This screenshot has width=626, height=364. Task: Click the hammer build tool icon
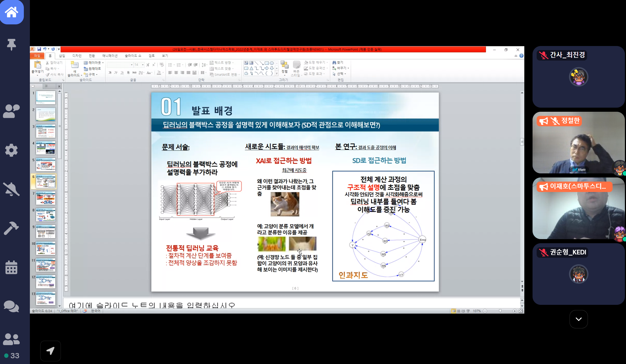point(11,228)
